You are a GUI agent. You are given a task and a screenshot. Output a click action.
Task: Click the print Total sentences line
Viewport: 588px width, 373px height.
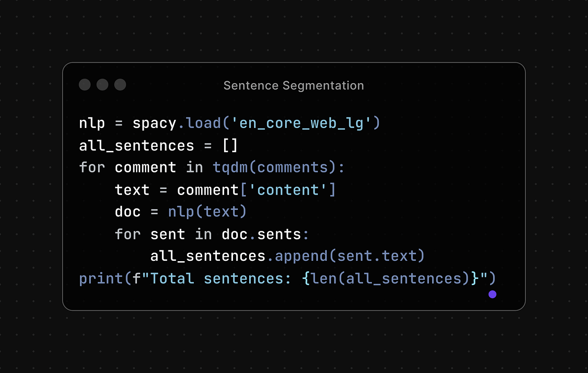288,279
